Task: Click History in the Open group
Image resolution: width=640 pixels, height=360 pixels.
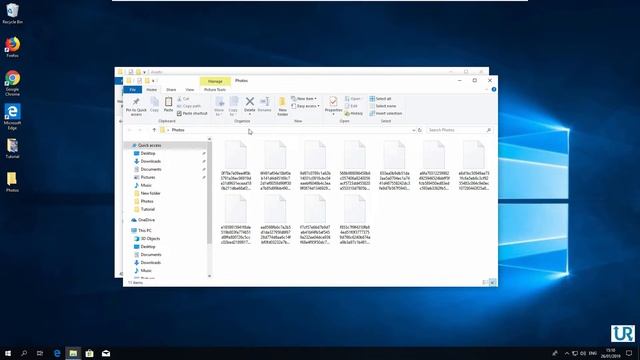Action: (353, 113)
